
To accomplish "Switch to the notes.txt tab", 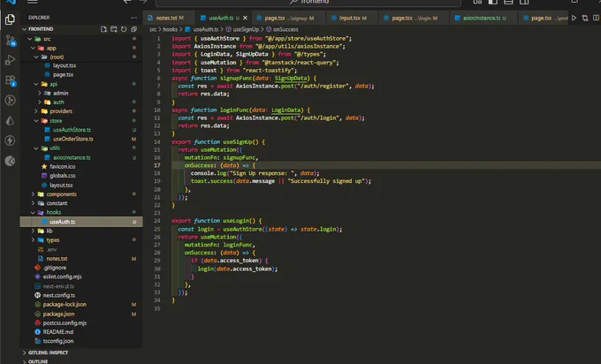I will pos(167,18).
